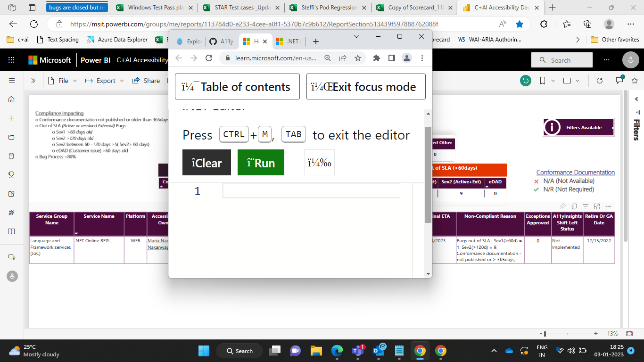Show more options for the table visual
The width and height of the screenshot is (644, 362).
tap(608, 206)
